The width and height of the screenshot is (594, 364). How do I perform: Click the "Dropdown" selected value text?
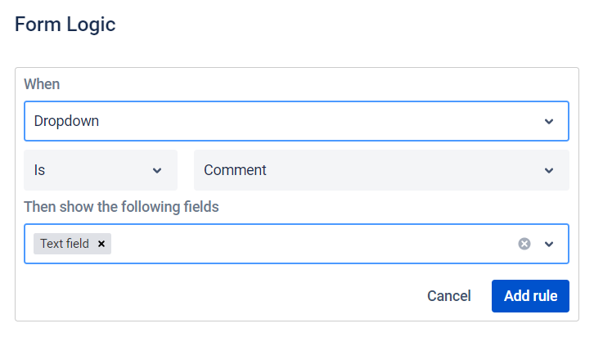coord(66,121)
